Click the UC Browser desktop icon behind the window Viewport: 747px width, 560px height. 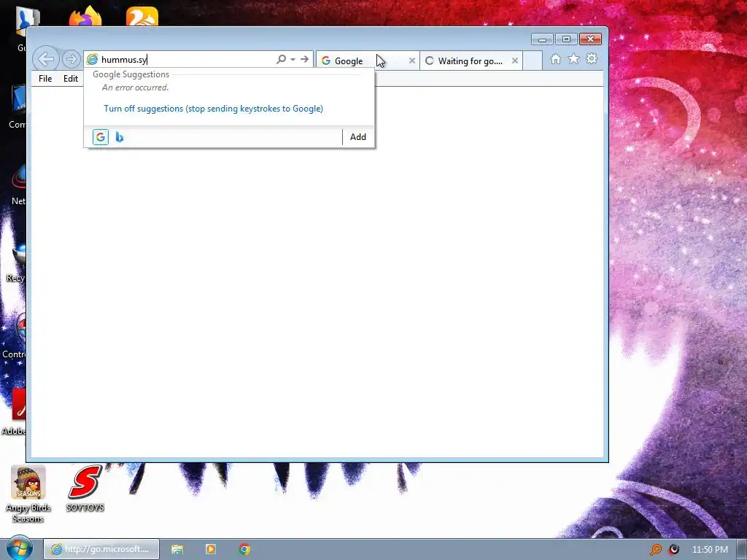pyautogui.click(x=142, y=16)
